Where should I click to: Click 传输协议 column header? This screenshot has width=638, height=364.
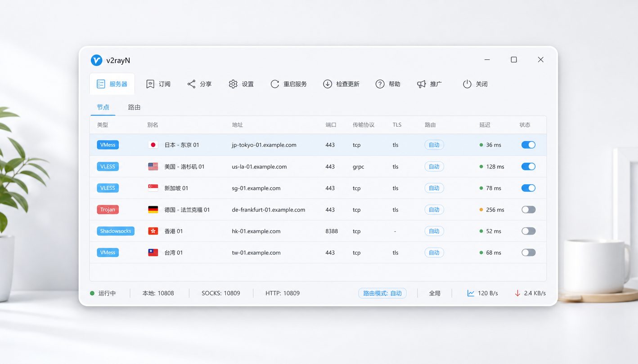364,125
